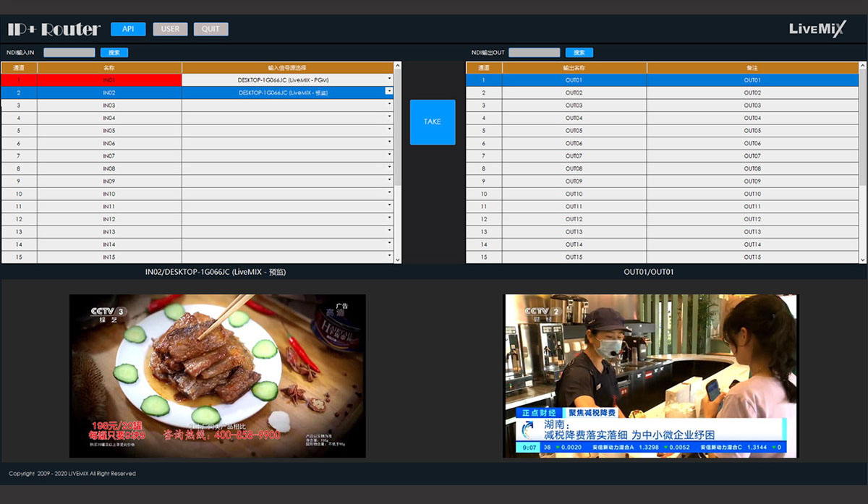Focus the NDI output search field
The image size is (868, 504).
(534, 53)
